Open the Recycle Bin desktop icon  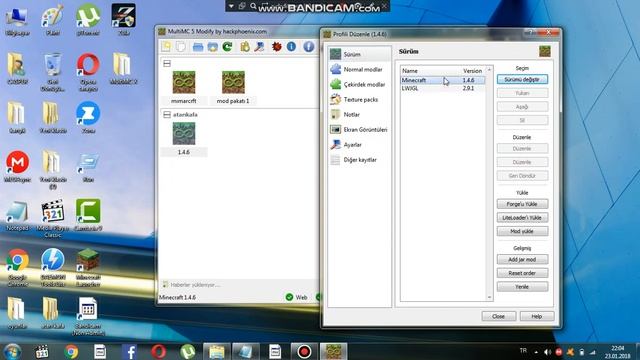[x=53, y=72]
